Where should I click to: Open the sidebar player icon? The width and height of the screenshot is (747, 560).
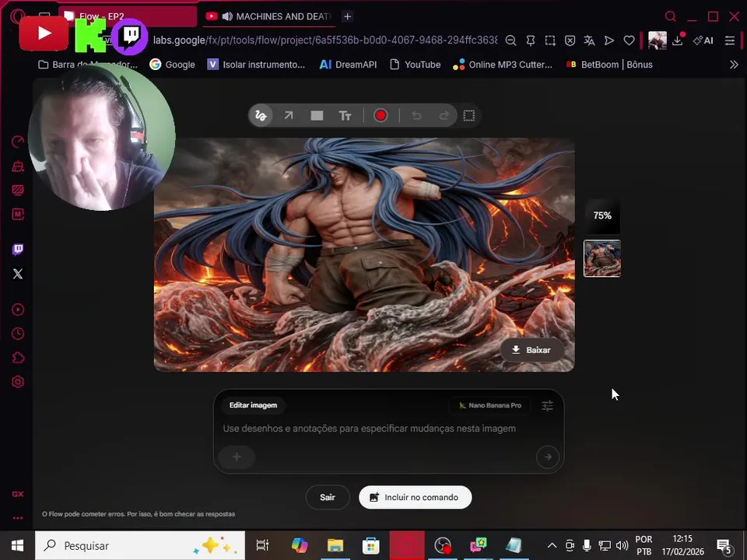pyautogui.click(x=18, y=310)
